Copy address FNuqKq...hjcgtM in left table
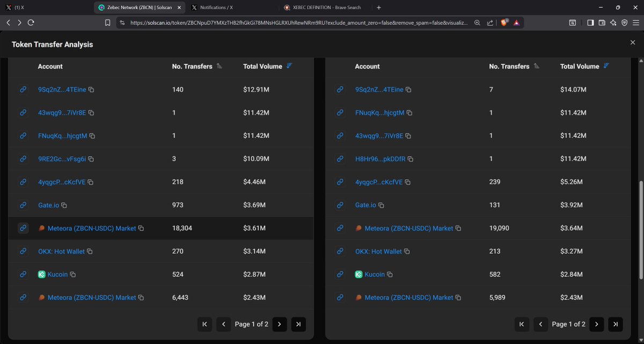 92,136
